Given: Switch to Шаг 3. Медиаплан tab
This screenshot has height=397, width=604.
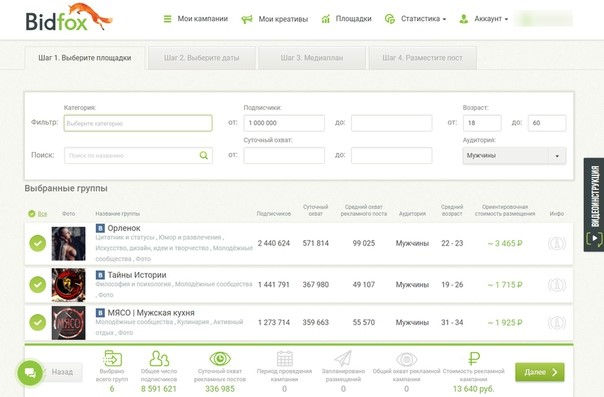Looking at the screenshot, I should pos(312,58).
